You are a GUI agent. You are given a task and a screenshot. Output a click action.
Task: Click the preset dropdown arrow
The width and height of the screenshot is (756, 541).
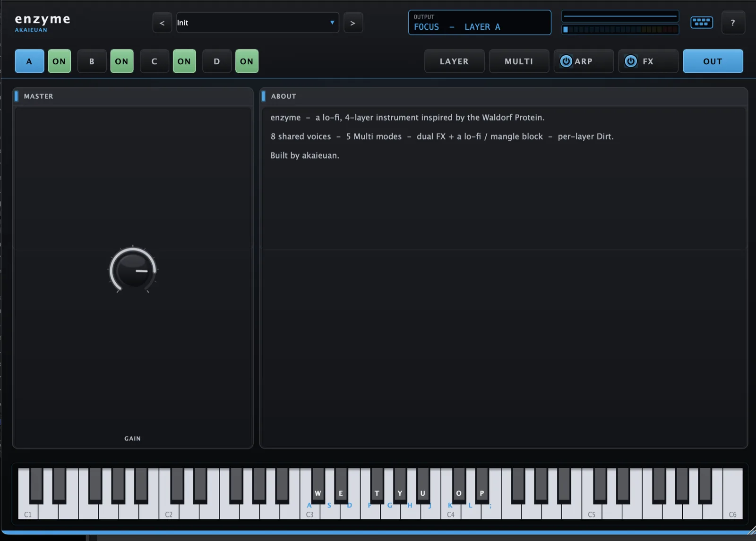[x=332, y=23]
